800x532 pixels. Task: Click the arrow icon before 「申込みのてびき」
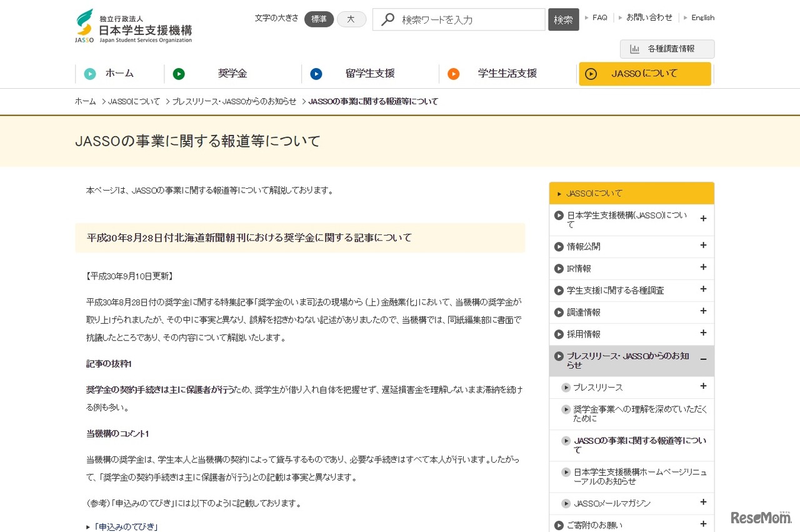[x=88, y=527]
